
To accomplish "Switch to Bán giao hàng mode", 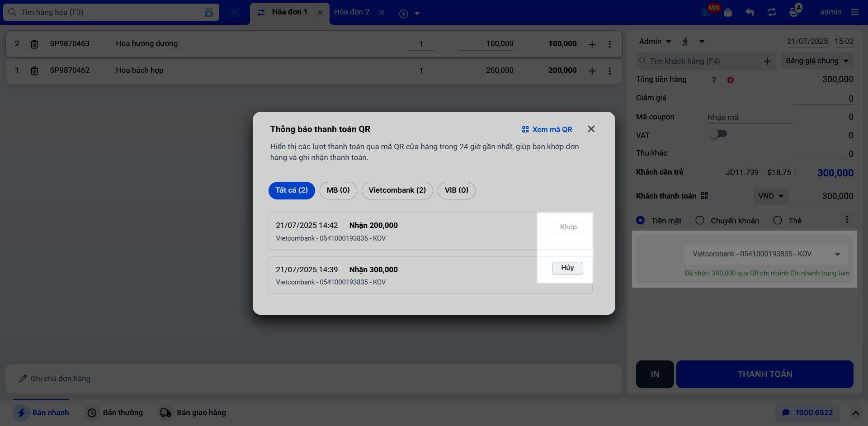I will [x=192, y=412].
